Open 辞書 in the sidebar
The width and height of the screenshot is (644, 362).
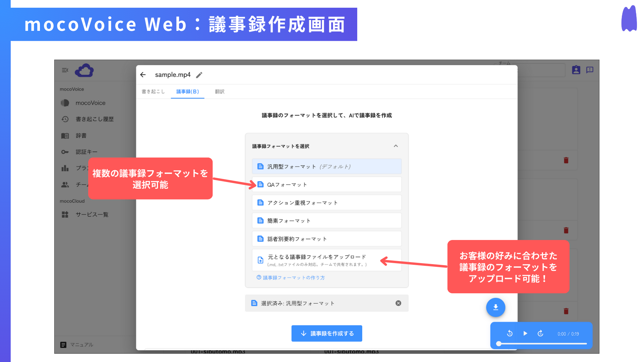(x=81, y=135)
